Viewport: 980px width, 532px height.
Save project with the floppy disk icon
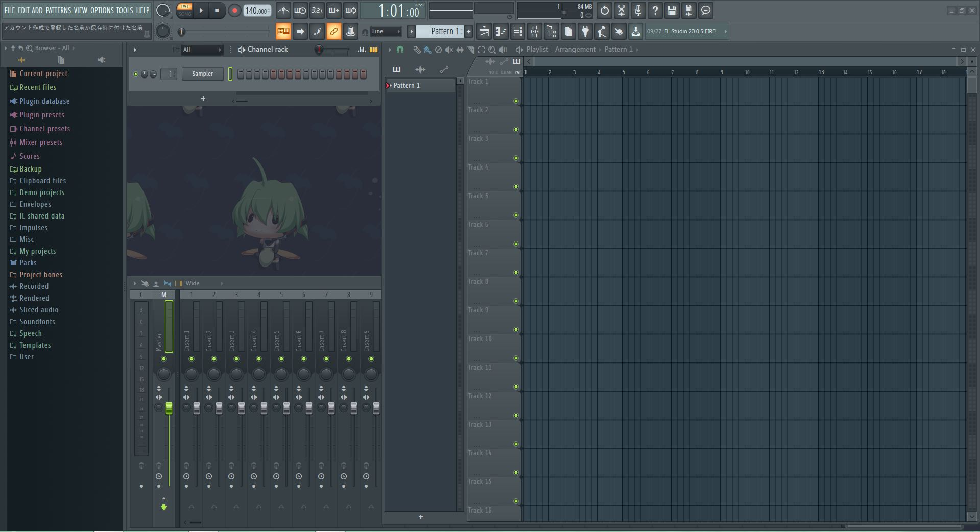point(672,10)
